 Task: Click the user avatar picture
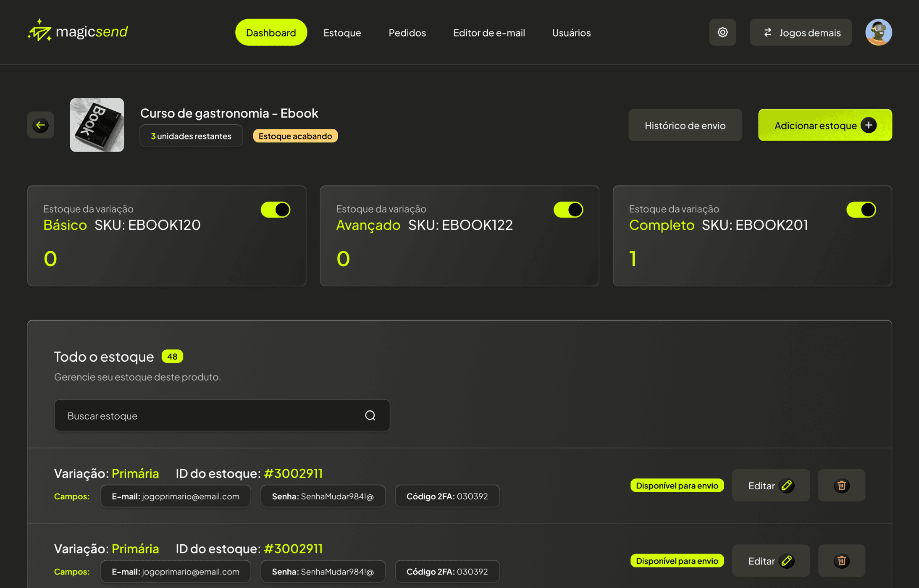point(878,32)
